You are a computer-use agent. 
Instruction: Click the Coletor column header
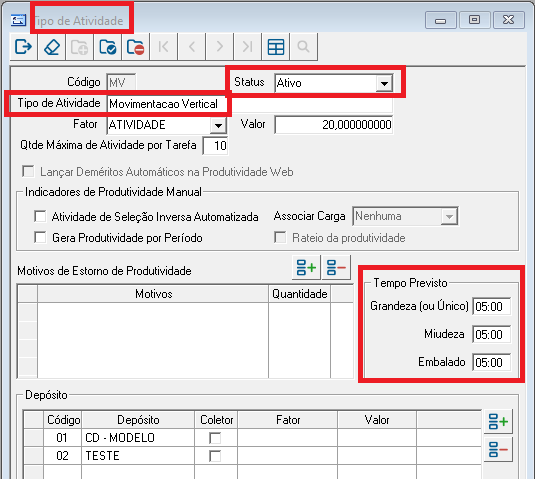click(216, 420)
